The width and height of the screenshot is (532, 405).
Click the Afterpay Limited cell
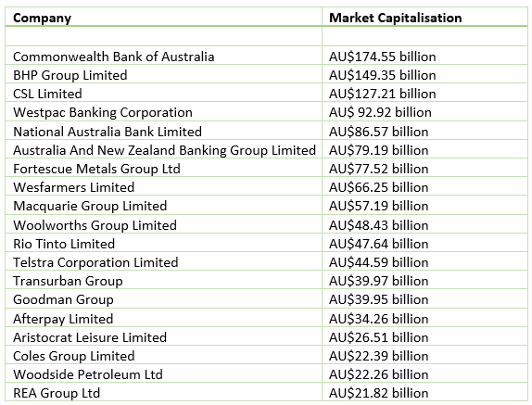[x=163, y=318]
